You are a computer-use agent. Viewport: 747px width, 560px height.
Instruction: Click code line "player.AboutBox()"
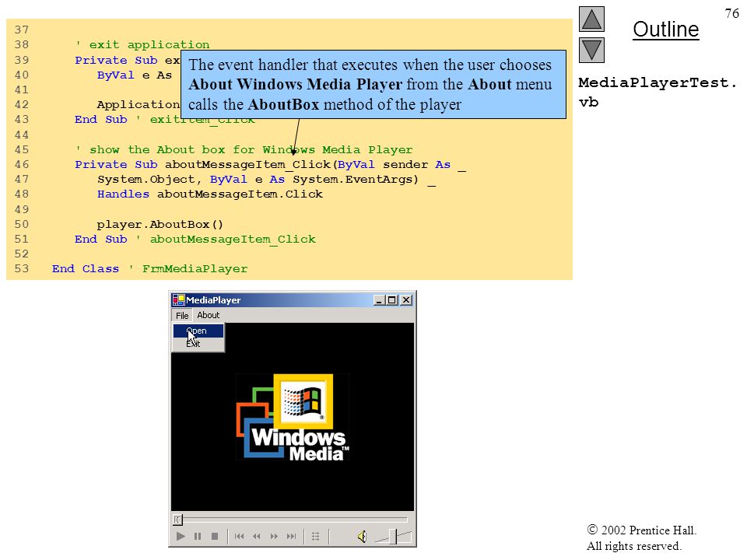pos(160,224)
